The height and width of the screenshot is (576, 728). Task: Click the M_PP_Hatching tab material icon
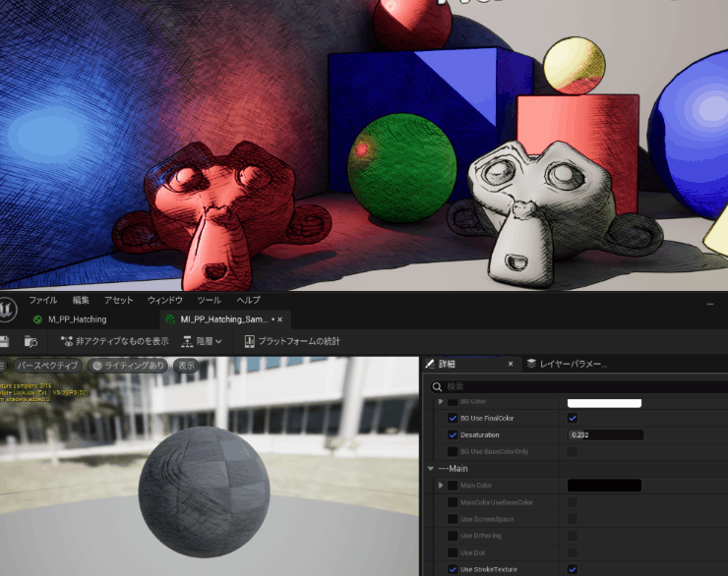point(38,319)
